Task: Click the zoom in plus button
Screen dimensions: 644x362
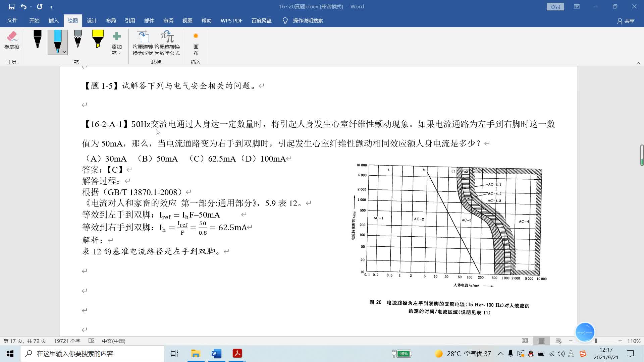Action: (x=620, y=341)
